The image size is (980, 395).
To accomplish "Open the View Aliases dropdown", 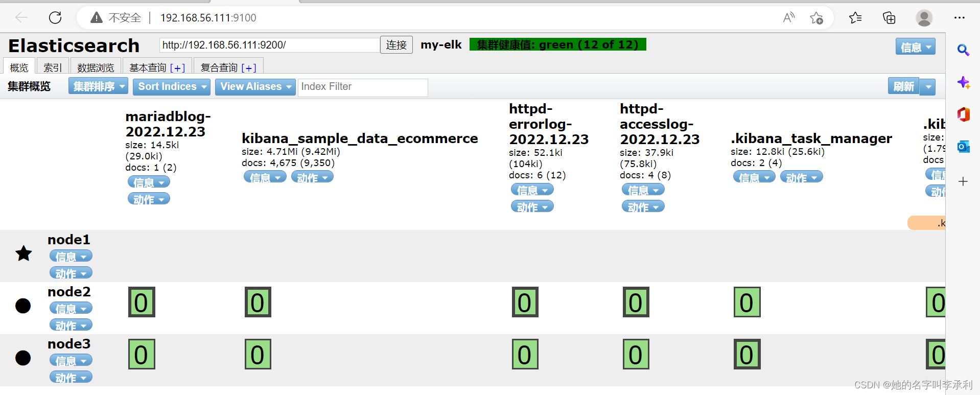I will (255, 86).
